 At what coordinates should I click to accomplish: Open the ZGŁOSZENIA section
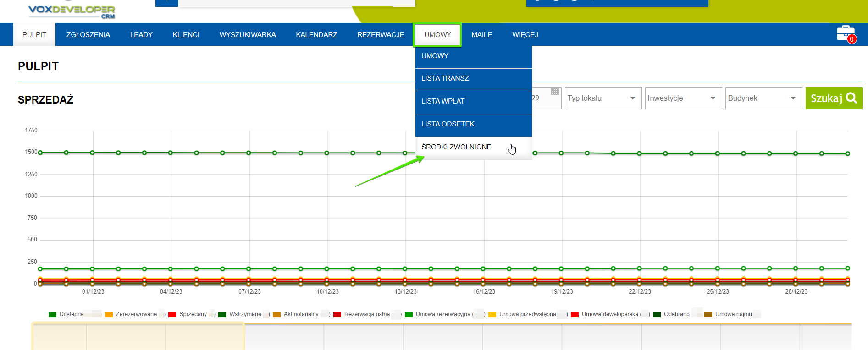[x=88, y=35]
